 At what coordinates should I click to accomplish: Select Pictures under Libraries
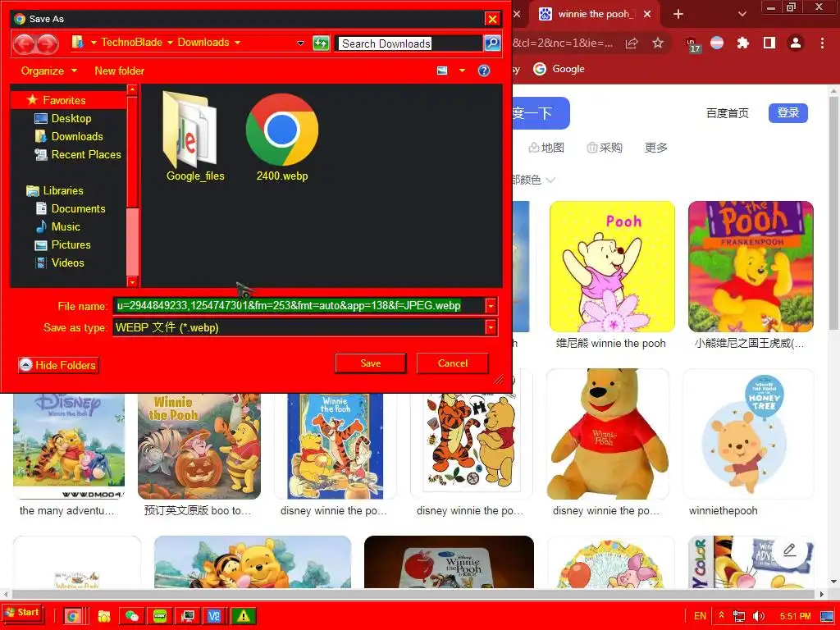62,244
